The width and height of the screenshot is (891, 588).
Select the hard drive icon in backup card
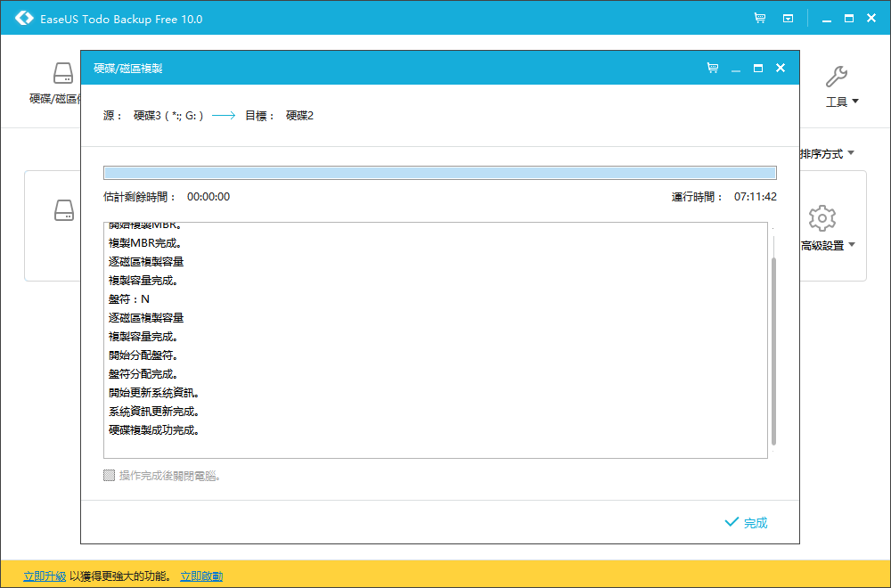[64, 210]
